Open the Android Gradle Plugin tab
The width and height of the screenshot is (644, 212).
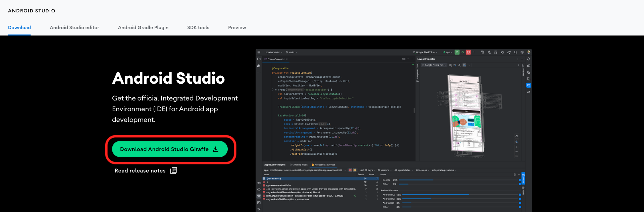coord(143,27)
